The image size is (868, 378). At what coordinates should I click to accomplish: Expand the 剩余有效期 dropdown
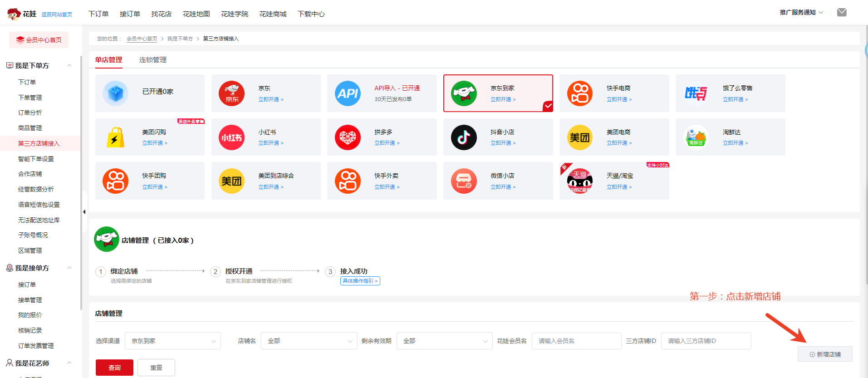coord(444,341)
